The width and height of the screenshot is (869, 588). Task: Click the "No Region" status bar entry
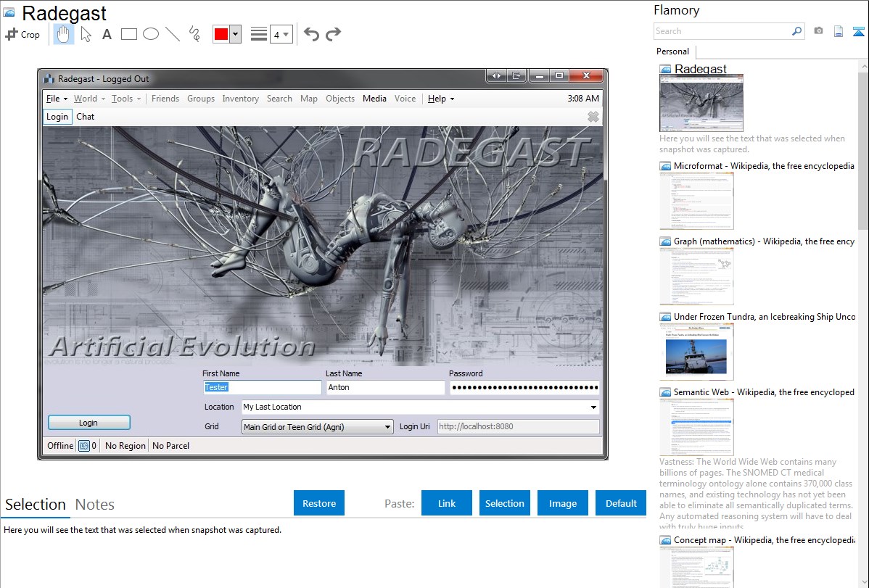125,446
